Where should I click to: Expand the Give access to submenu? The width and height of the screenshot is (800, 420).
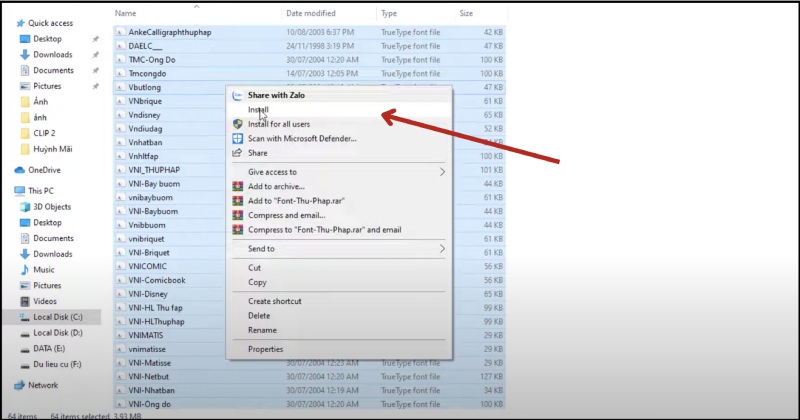(x=442, y=172)
